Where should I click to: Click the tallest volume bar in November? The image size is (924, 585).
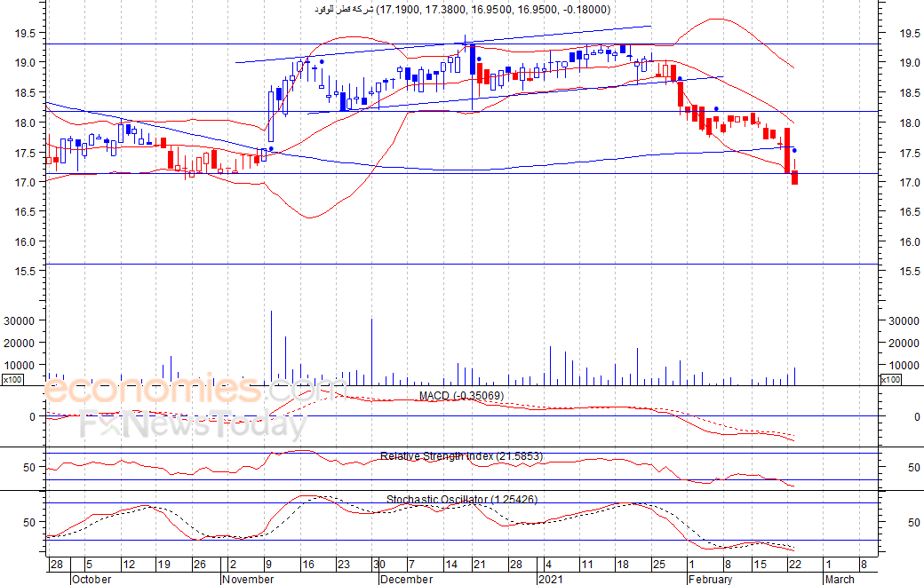coord(271,348)
